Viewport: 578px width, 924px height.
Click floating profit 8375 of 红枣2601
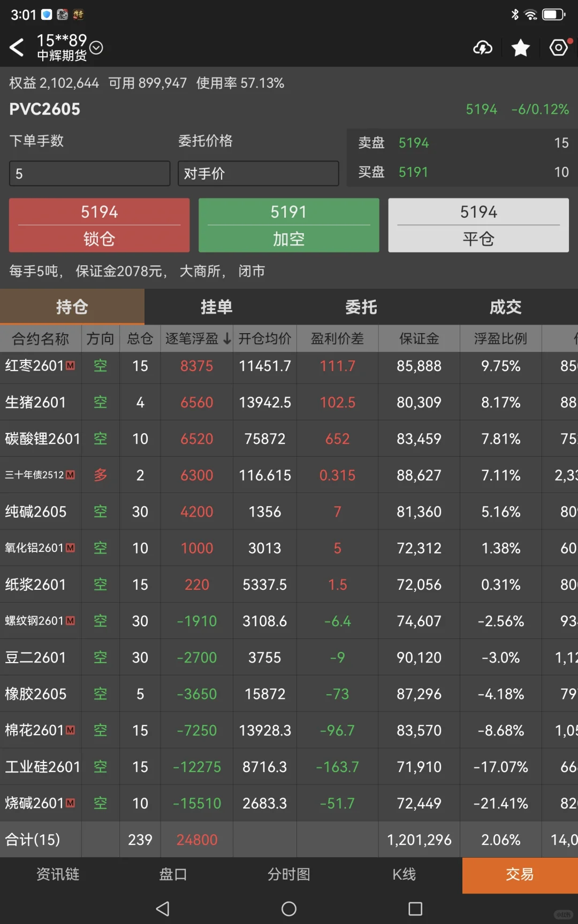tap(197, 366)
